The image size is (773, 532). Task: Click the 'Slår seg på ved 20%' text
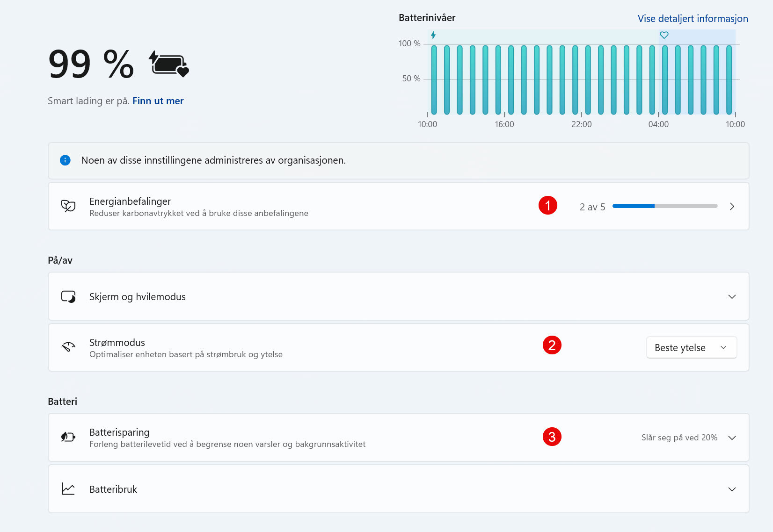coord(679,438)
